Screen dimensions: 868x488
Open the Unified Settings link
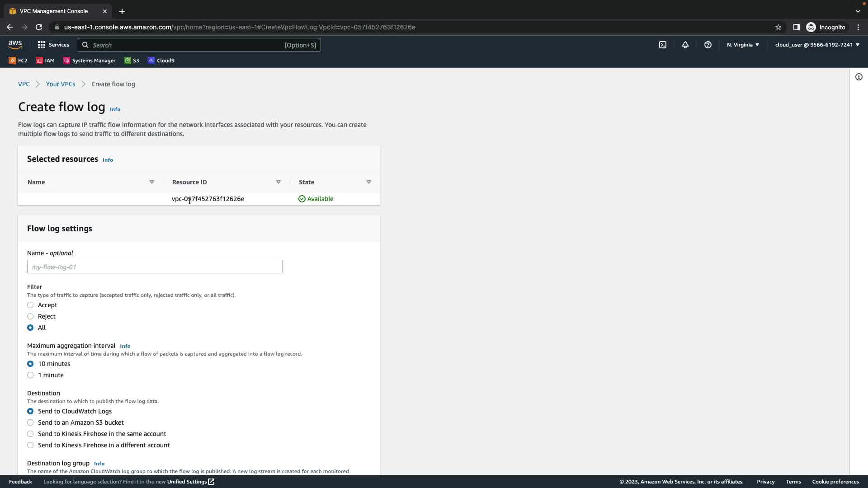190,482
